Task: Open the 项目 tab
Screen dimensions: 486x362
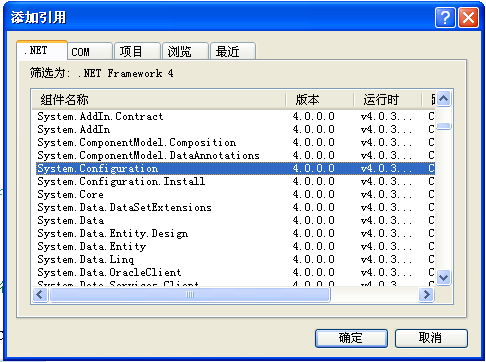Action: pos(137,52)
